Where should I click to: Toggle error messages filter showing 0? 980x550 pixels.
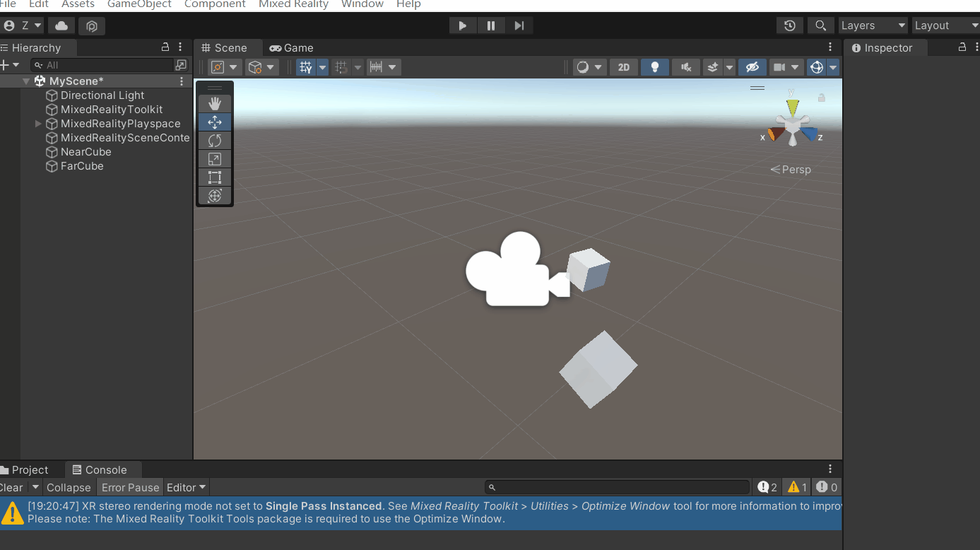click(x=827, y=487)
